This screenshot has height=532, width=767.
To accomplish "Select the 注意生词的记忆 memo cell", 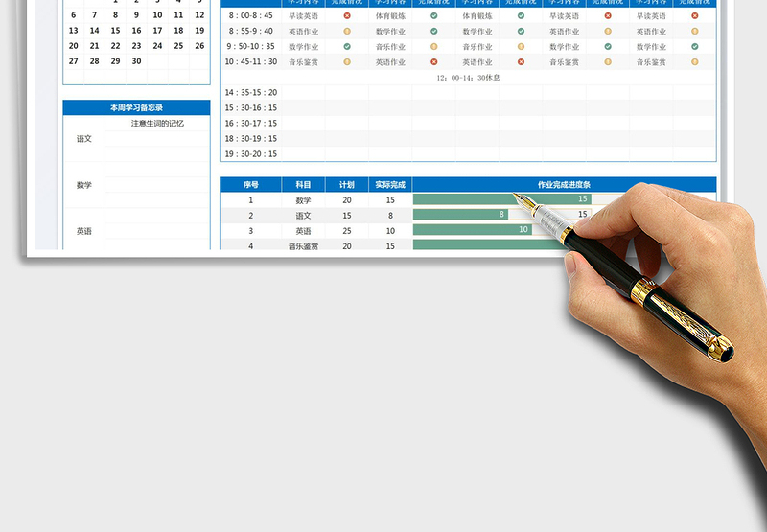I will [157, 123].
